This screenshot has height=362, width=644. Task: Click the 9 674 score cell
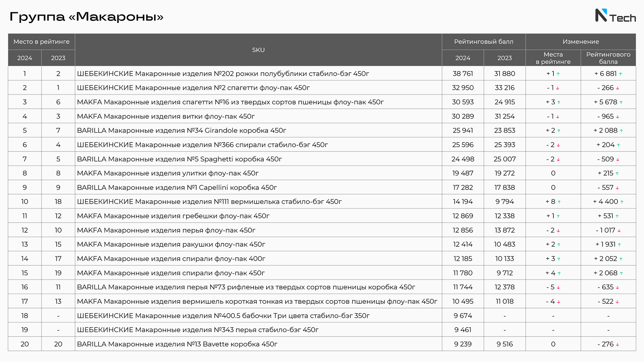[x=463, y=316]
